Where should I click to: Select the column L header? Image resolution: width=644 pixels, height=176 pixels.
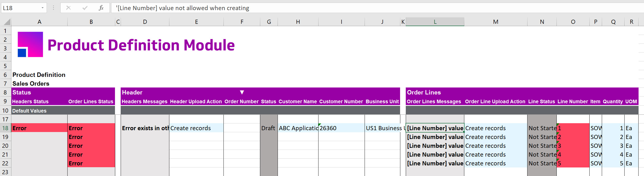435,22
